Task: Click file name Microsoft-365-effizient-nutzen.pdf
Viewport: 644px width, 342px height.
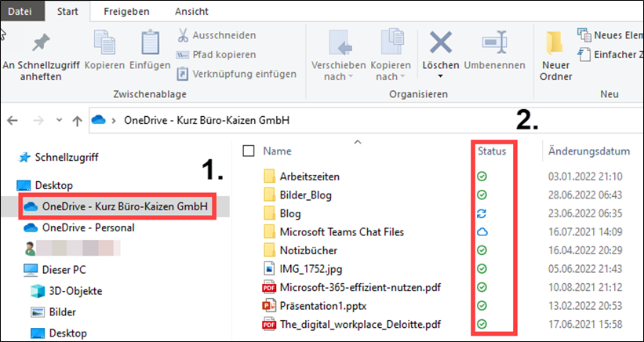Action: tap(360, 287)
